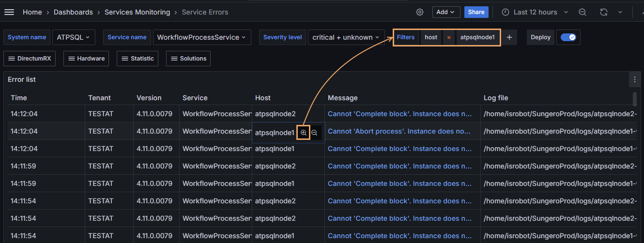Click filter-for-value magnifier on atpsqlnode1 cell

pyautogui.click(x=304, y=132)
